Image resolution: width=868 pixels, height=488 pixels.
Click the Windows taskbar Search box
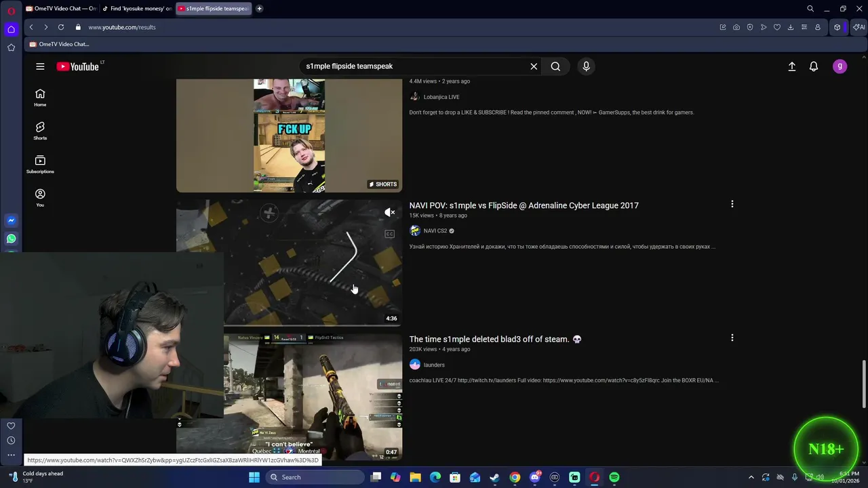[314, 477]
